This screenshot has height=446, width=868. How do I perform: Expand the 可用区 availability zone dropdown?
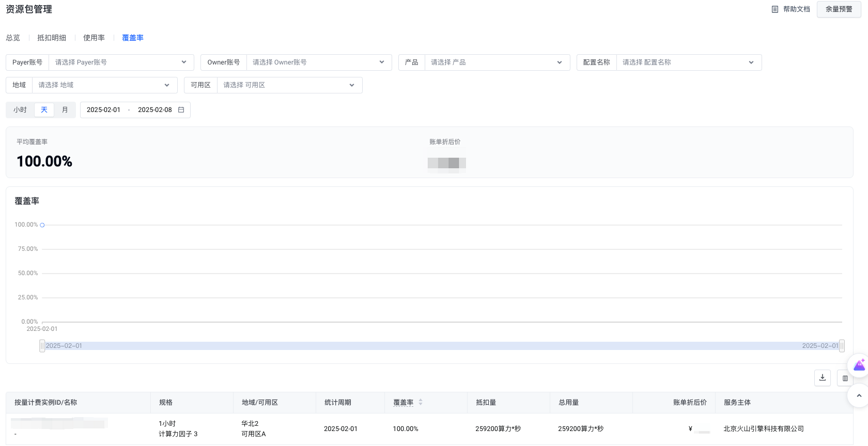point(290,85)
